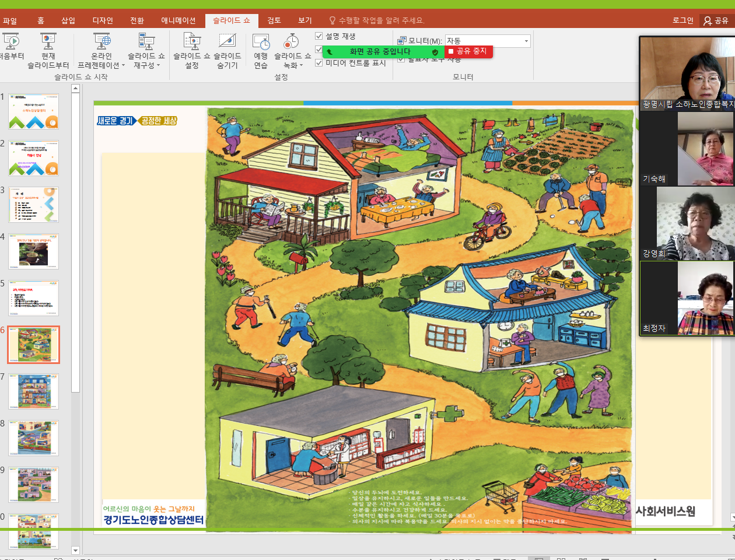The width and height of the screenshot is (735, 560).
Task: Click the Share (공유) person icon
Action: coord(708,20)
